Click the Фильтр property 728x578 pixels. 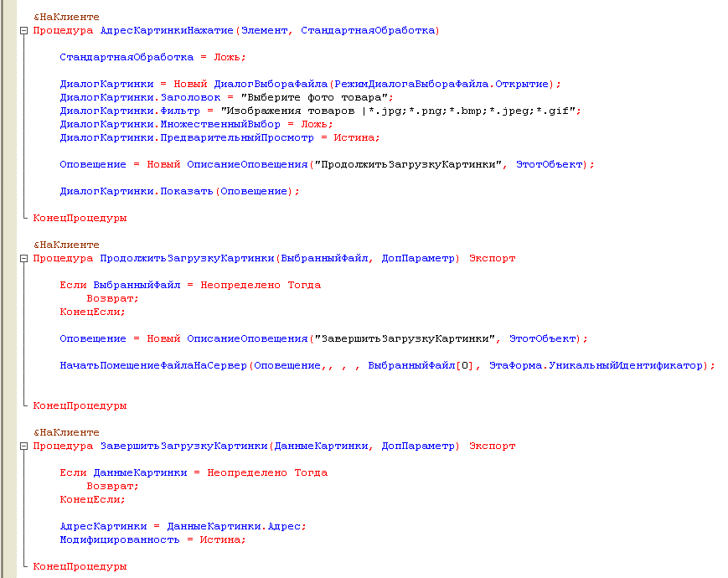click(180, 111)
